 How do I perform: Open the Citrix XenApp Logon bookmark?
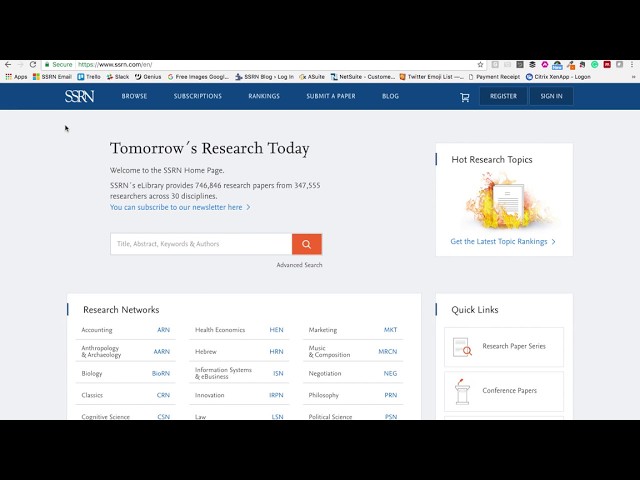[558, 77]
